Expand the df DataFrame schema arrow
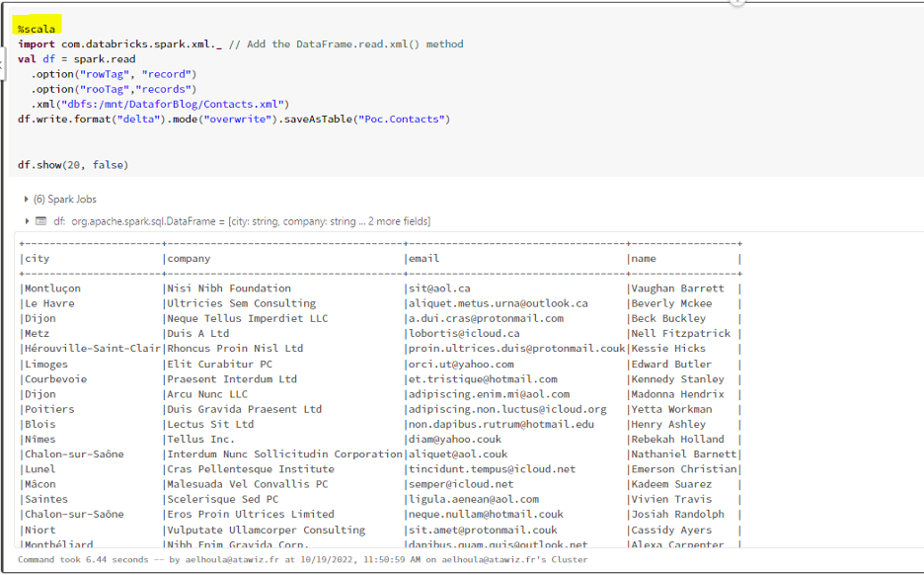924x575 pixels. click(27, 221)
